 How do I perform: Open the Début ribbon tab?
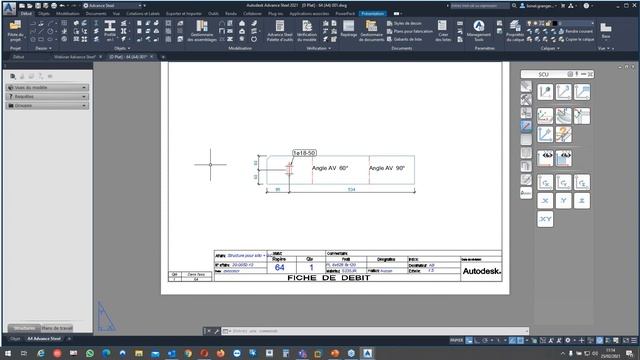pyautogui.click(x=26, y=13)
